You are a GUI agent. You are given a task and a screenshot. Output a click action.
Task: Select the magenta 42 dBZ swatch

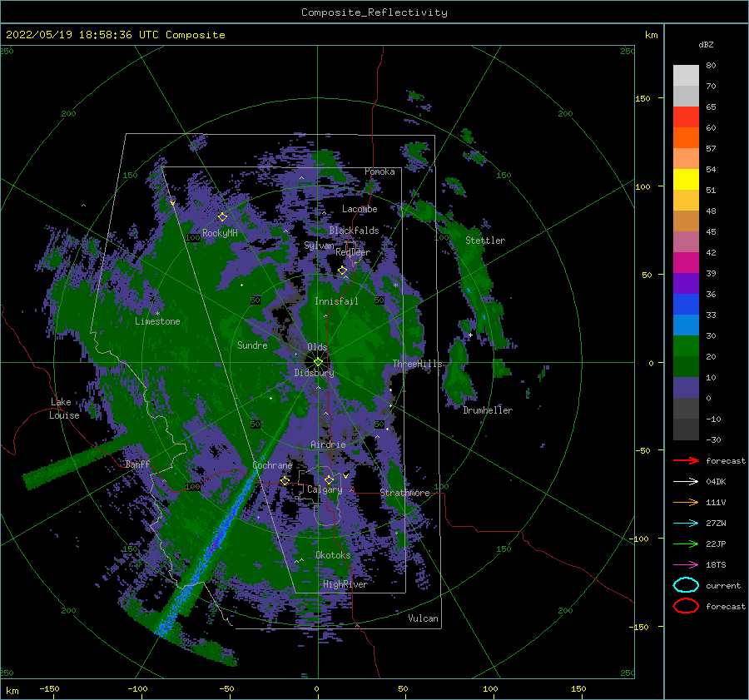pos(686,262)
